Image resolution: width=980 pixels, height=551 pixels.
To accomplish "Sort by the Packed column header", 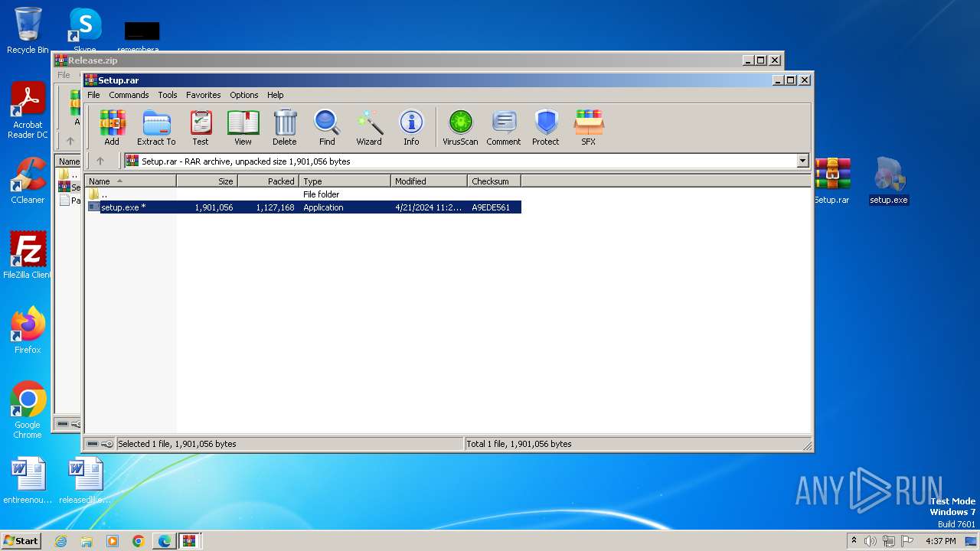I will [x=268, y=181].
